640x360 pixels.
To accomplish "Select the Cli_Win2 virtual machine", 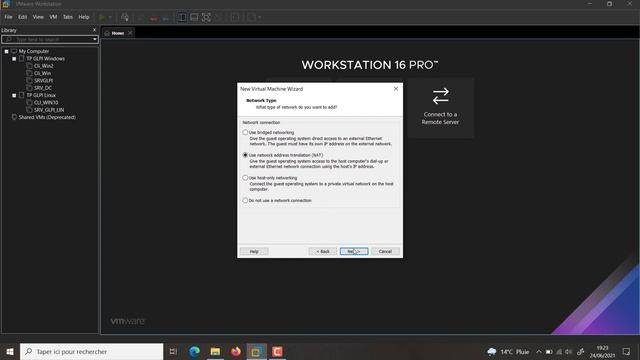I will pos(43,66).
